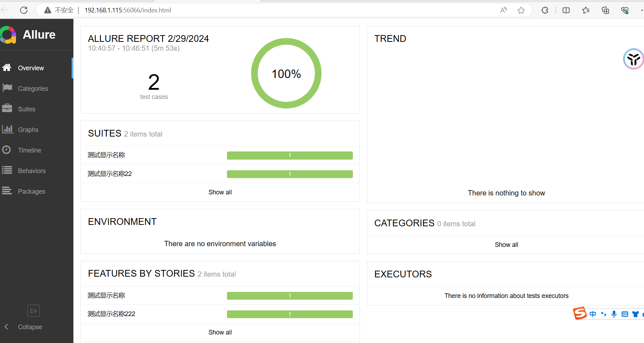Screen dimensions: 644x343
Task: Click the Categories flag icon
Action: tap(7, 88)
